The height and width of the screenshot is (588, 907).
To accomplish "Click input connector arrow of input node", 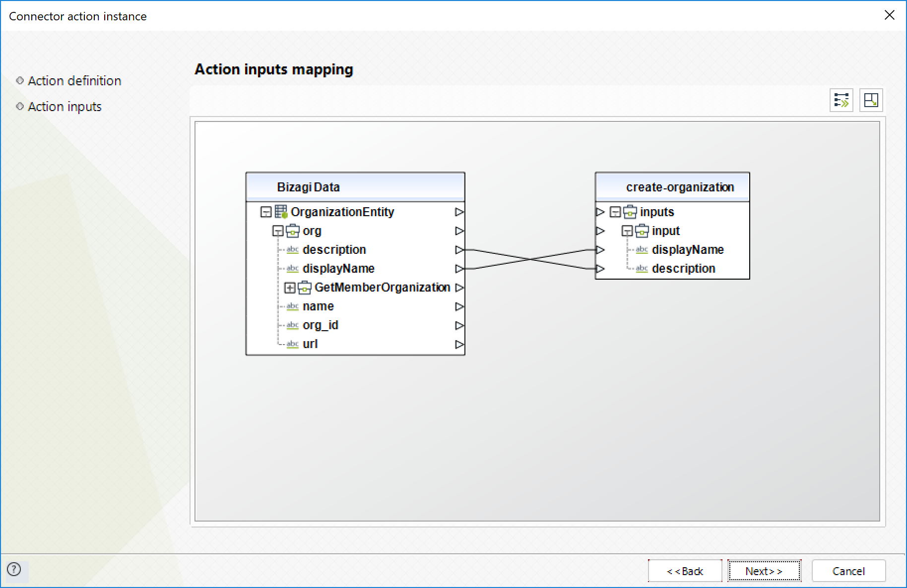I will click(x=600, y=231).
